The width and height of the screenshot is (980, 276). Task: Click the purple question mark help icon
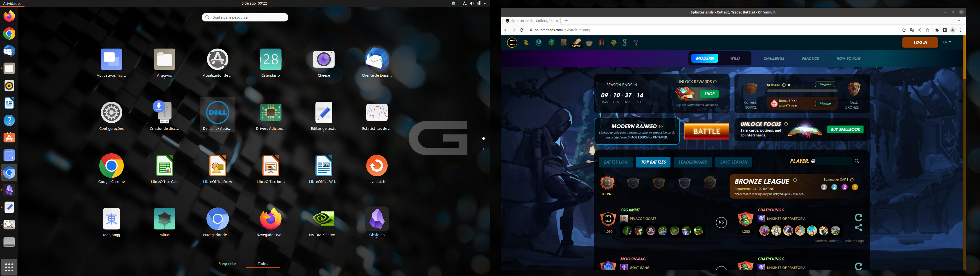point(636,43)
